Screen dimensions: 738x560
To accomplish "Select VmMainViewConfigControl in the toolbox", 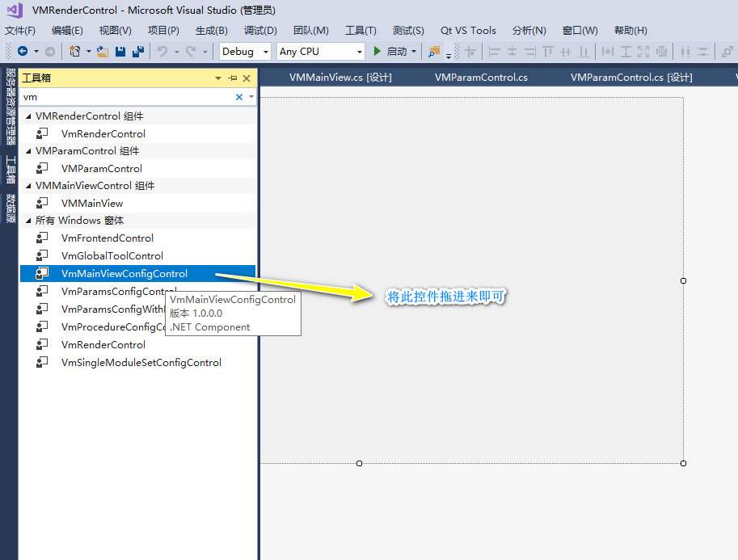I will pos(137,274).
